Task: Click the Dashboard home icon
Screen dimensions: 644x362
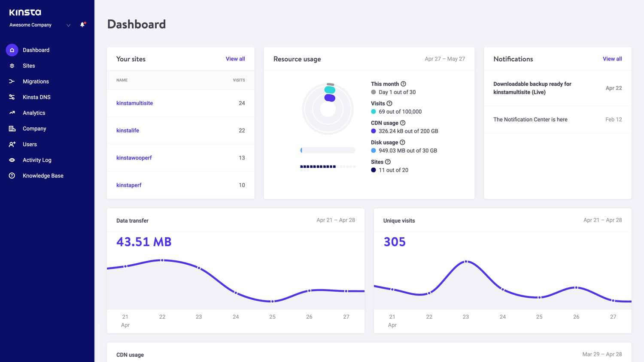Action: [x=12, y=50]
